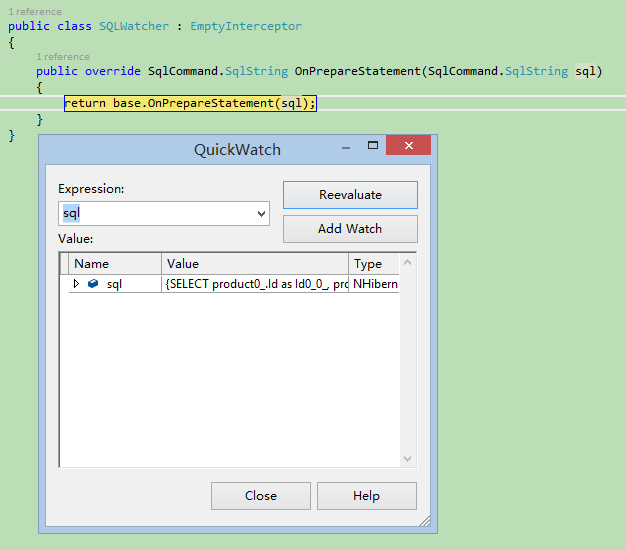Click the Name column header
The width and height of the screenshot is (626, 550).
tap(115, 264)
